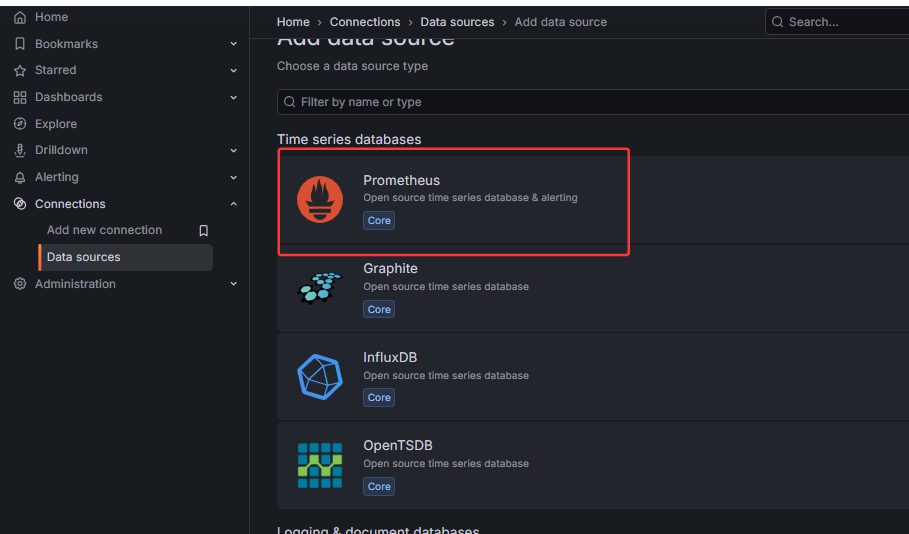Open Explore in the sidebar menu
909x534 pixels.
[x=56, y=124]
